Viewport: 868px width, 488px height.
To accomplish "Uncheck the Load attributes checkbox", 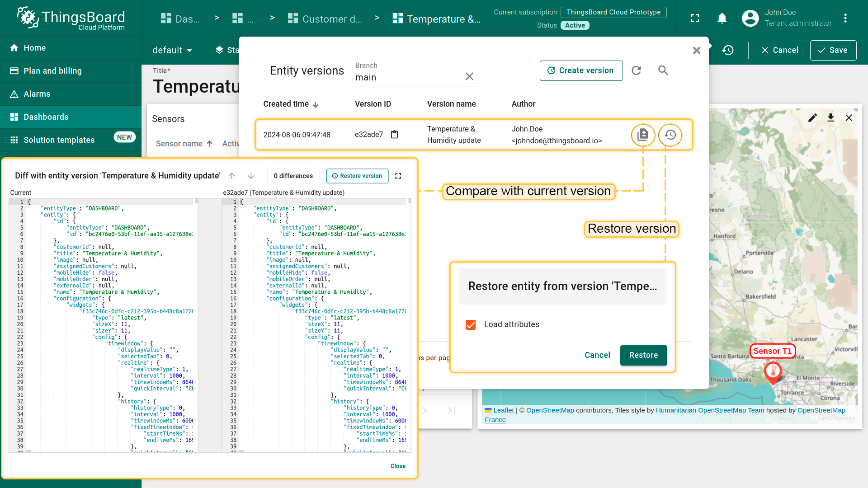I will click(x=471, y=325).
